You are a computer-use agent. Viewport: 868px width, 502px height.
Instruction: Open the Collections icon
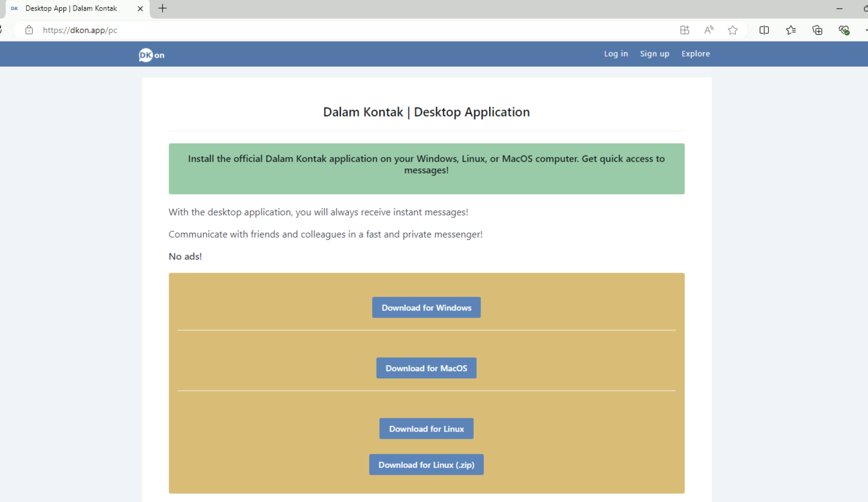(817, 30)
